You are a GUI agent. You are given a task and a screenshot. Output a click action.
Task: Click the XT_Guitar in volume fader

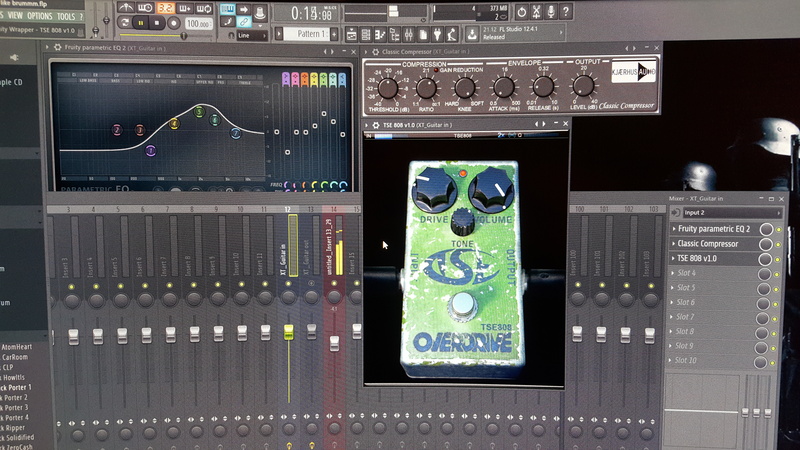coord(289,332)
